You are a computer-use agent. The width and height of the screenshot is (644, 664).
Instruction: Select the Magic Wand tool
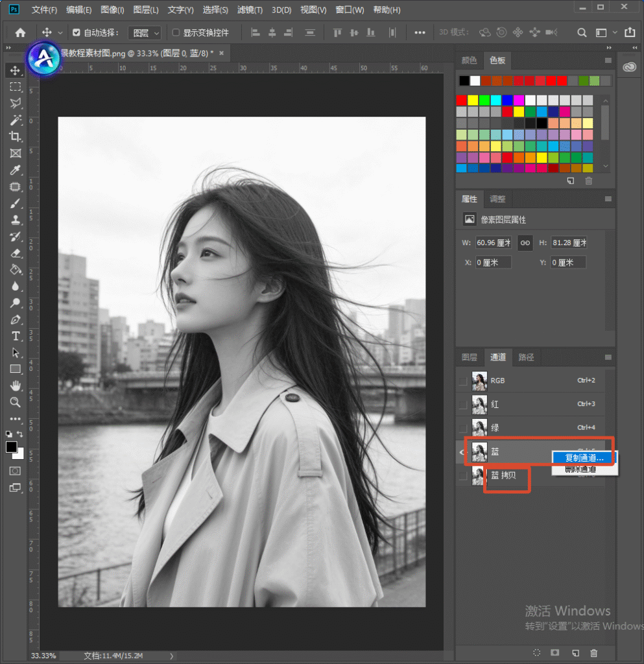point(16,120)
